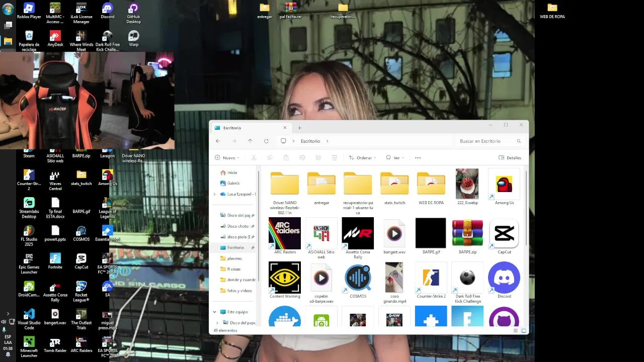Select GitHub Desktop shortcut on desktop
Image resolution: width=644 pixels, height=362 pixels.
pos(133,13)
